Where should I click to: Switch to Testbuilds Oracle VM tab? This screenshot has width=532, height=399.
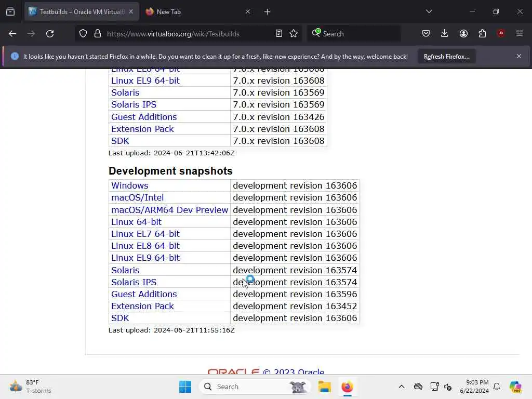click(82, 12)
